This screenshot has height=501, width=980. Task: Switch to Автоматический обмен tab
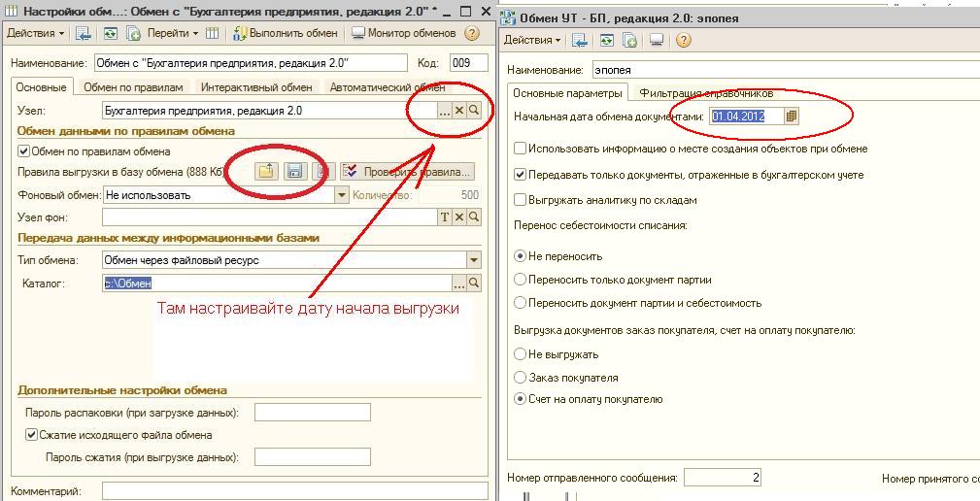point(388,87)
